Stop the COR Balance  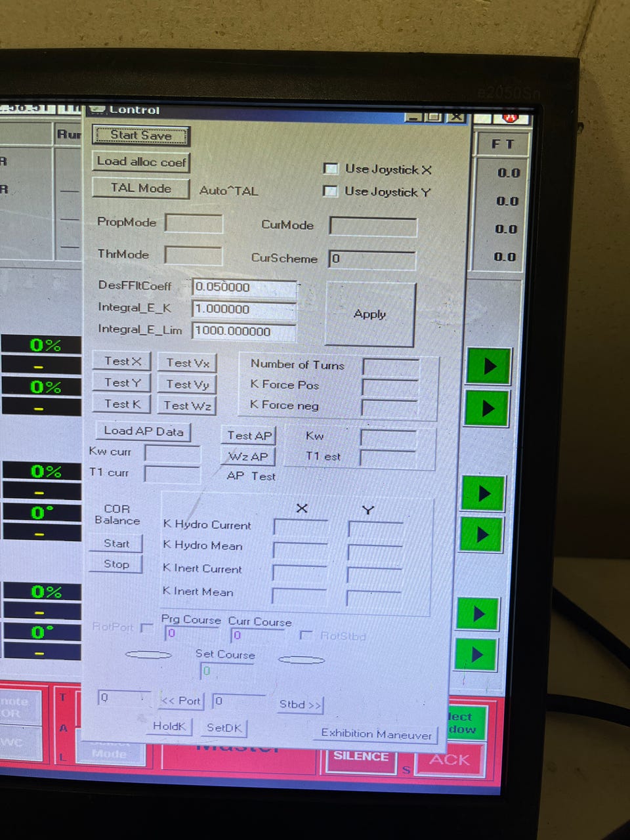(115, 564)
